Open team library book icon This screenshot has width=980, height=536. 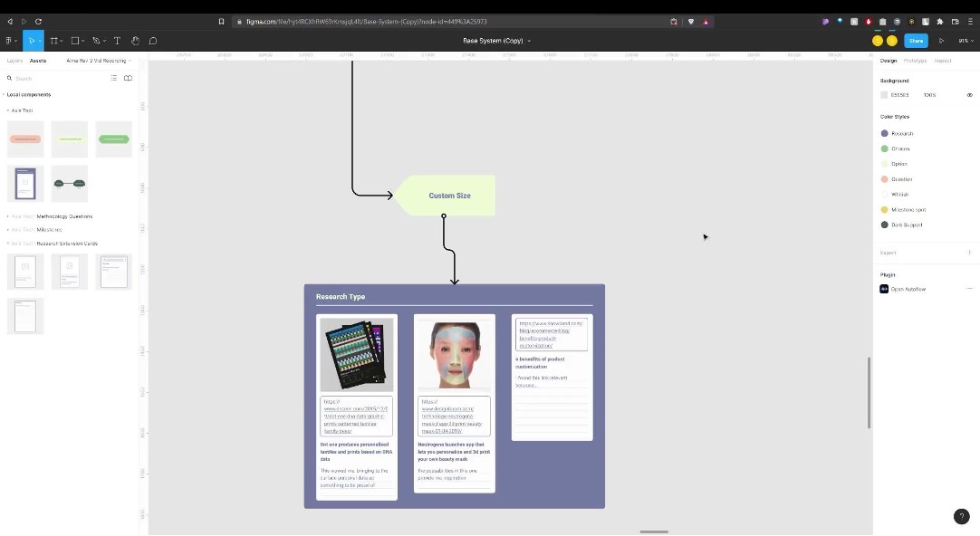[x=128, y=78]
